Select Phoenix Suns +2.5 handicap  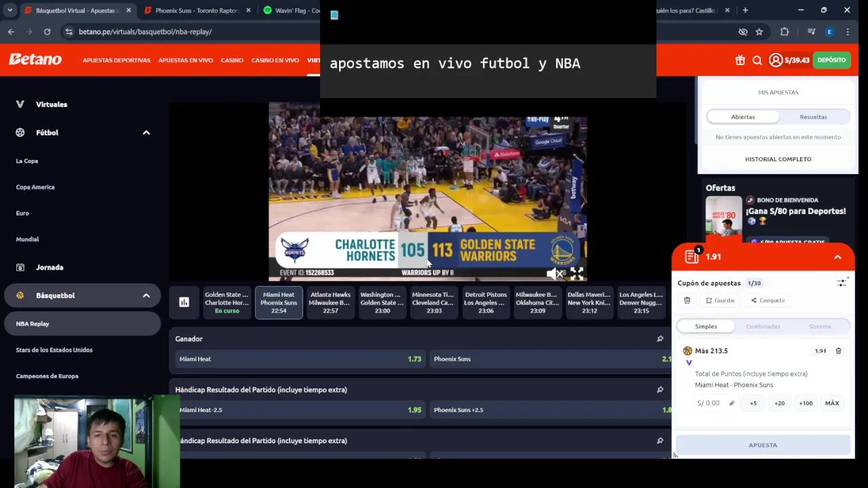[551, 410]
